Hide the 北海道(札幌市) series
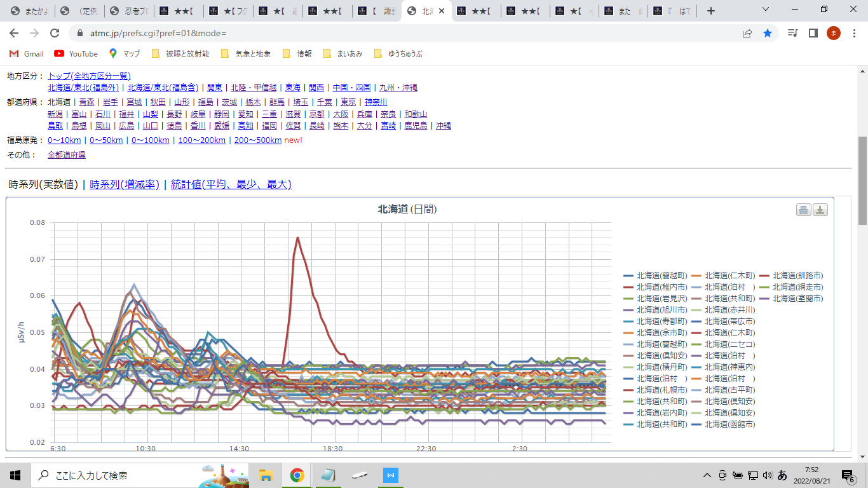868x488 pixels. tap(655, 390)
